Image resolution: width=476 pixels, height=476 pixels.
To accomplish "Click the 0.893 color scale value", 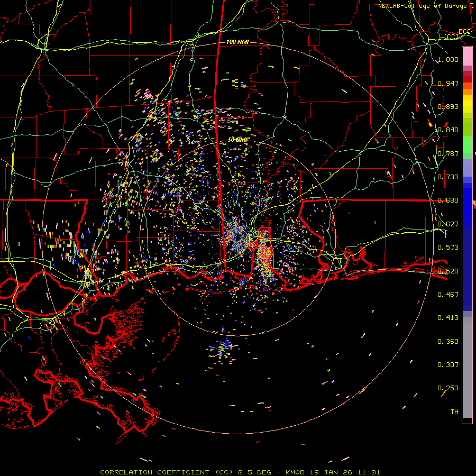I will click(x=448, y=106).
